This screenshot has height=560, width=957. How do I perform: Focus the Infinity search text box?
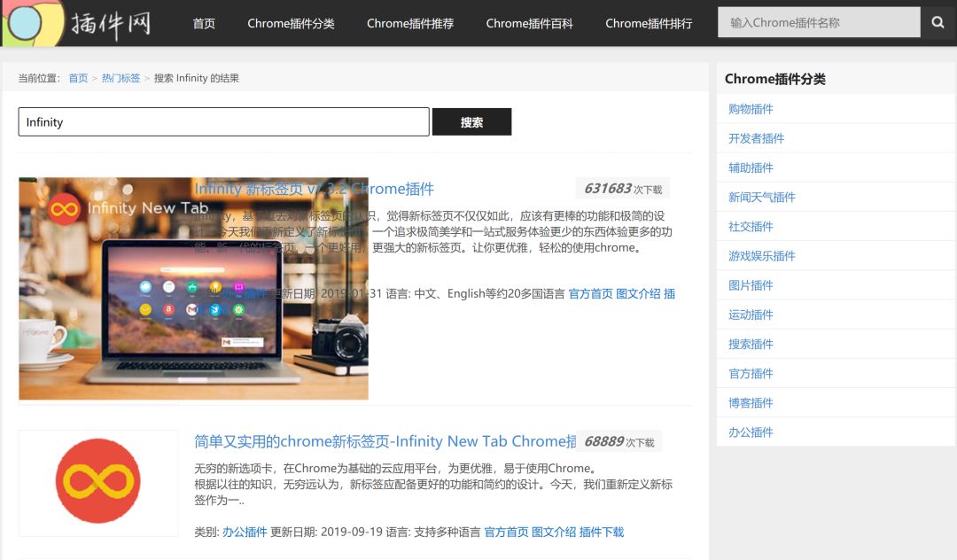click(x=224, y=122)
